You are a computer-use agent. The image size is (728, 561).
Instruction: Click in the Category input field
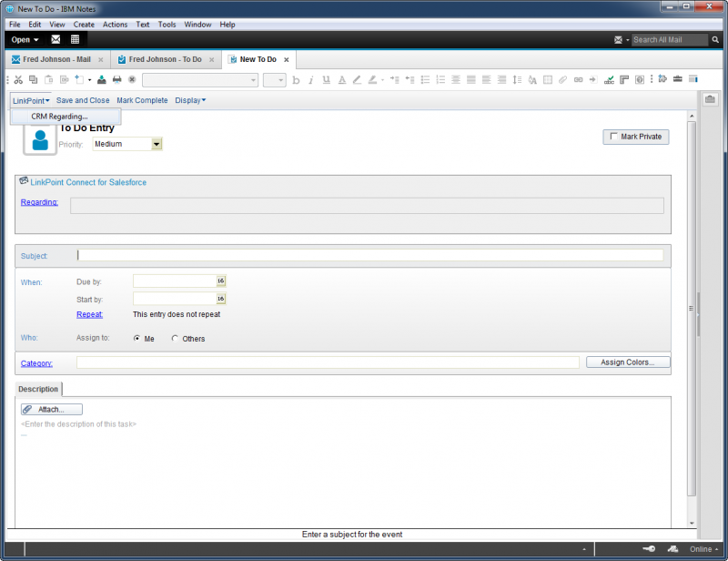(x=328, y=362)
